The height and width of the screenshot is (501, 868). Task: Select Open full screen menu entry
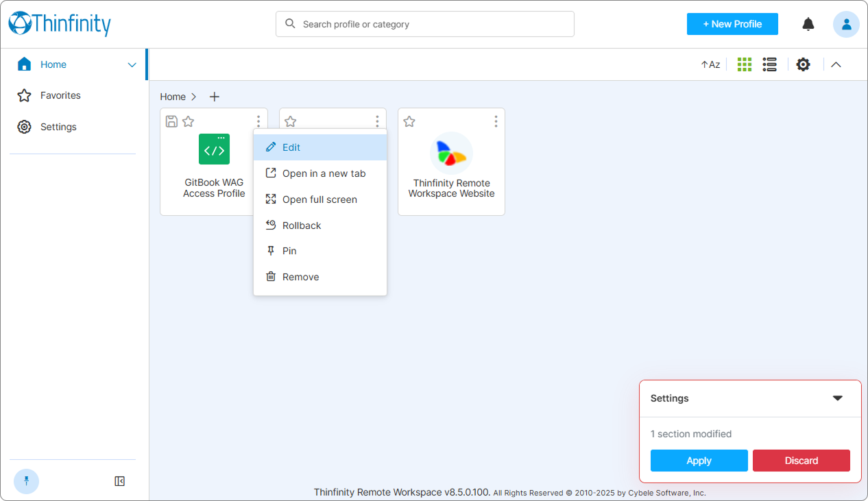tap(320, 199)
